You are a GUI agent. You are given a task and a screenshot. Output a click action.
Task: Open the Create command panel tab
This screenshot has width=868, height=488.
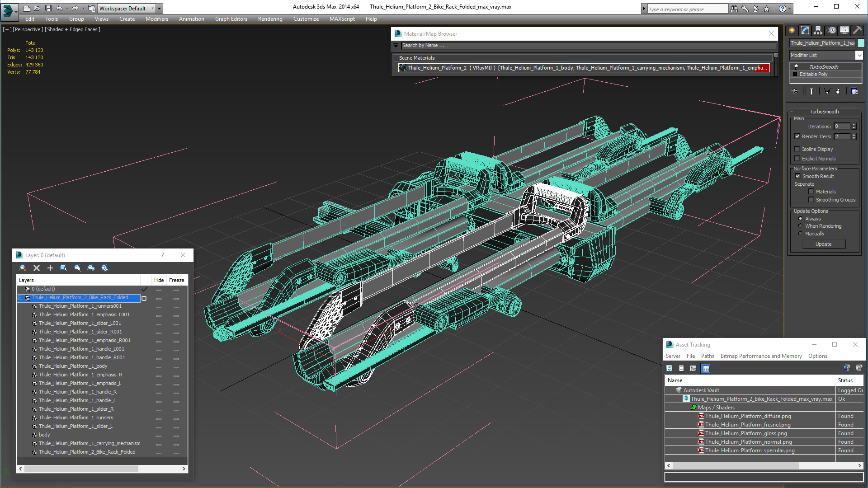792,30
